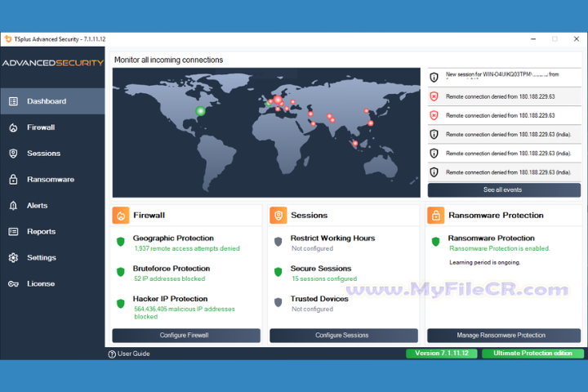Click the Firewall flame icon in sidebar
588x392 pixels.
point(13,127)
